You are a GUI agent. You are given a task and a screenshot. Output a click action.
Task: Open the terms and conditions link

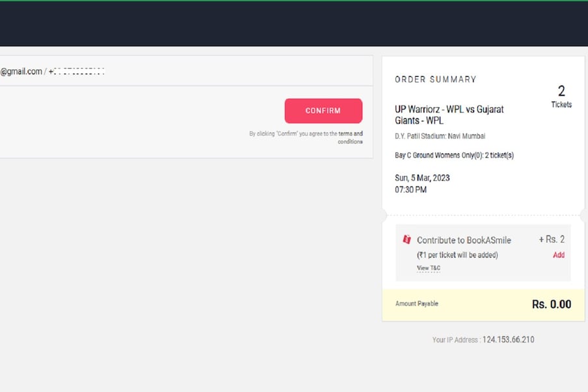click(x=350, y=138)
